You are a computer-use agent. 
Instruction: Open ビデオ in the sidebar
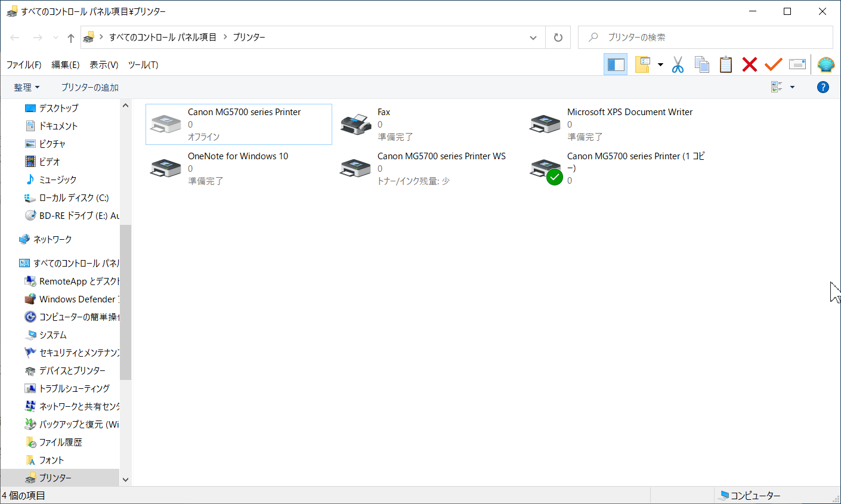pyautogui.click(x=50, y=162)
